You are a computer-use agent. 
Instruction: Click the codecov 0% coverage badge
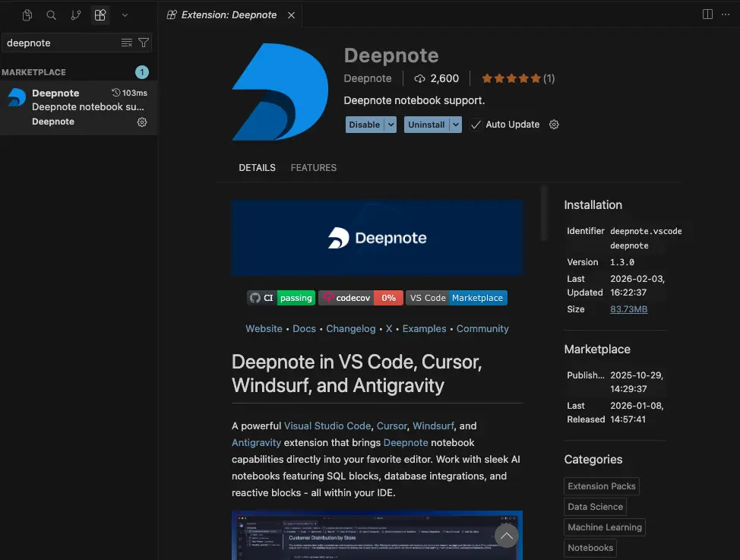point(361,297)
